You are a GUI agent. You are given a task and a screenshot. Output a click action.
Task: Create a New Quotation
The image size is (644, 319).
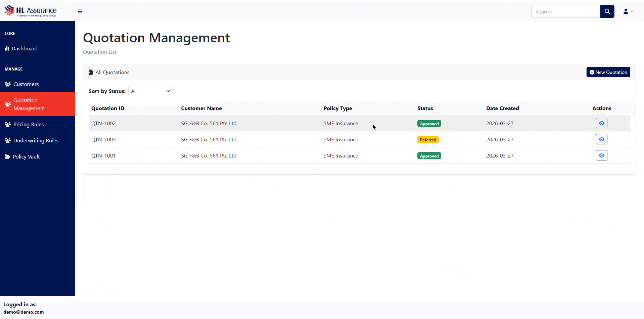pyautogui.click(x=608, y=72)
